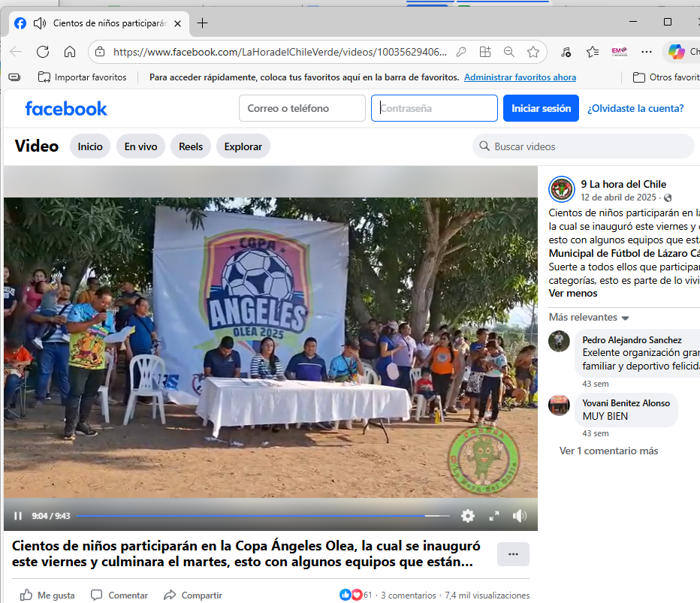Open the EM extension icon
Viewport: 700px width, 603px height.
(x=619, y=52)
